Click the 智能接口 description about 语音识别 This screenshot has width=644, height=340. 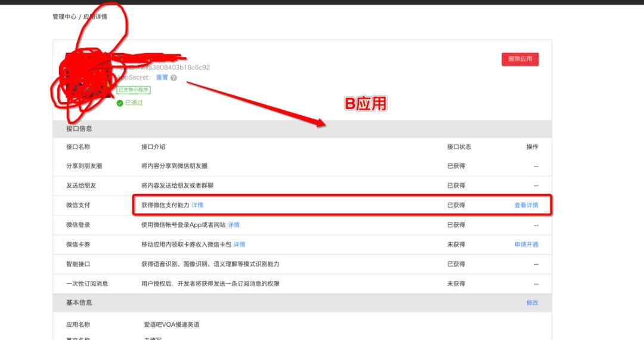(210, 264)
